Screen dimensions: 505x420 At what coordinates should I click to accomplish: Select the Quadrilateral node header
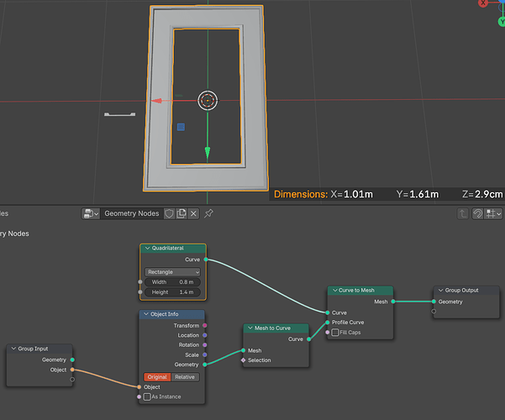pos(173,248)
